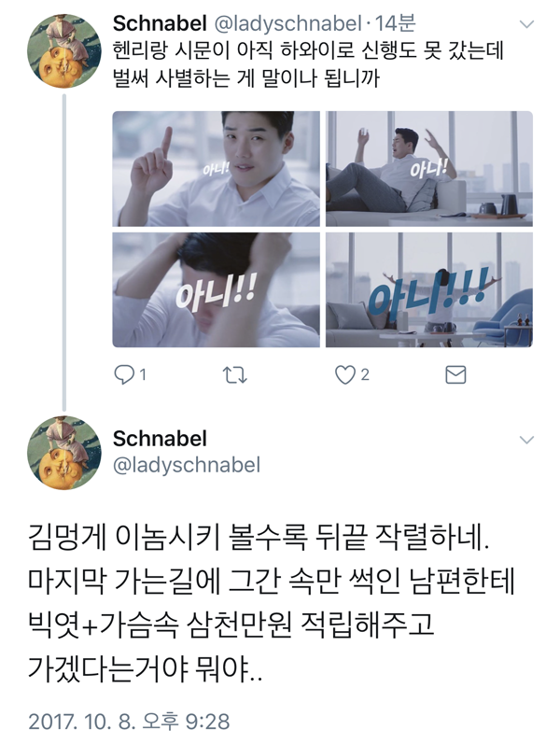Select the first tweet text about 하와이 신행

click(x=308, y=64)
